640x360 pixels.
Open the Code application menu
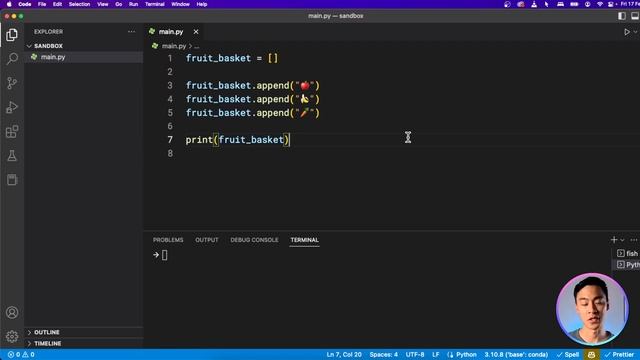24,4
